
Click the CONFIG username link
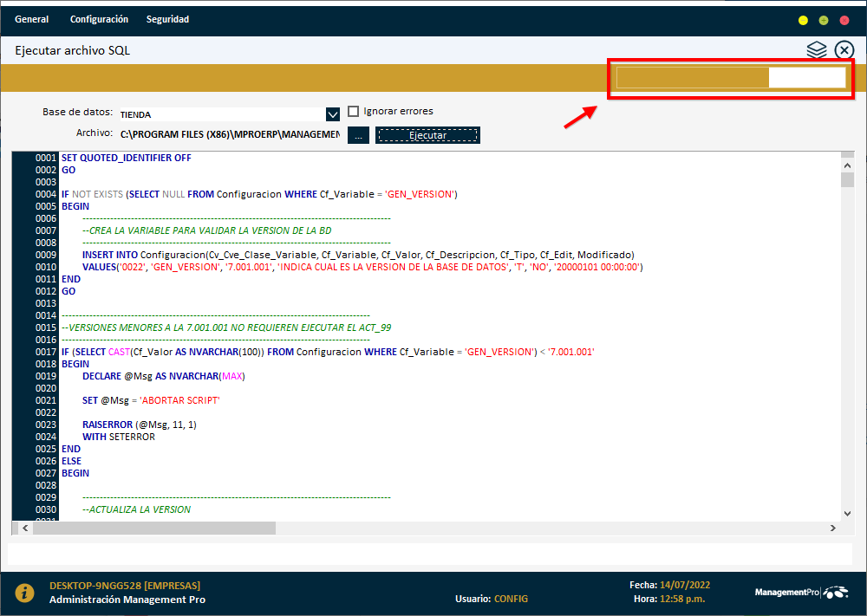point(511,599)
